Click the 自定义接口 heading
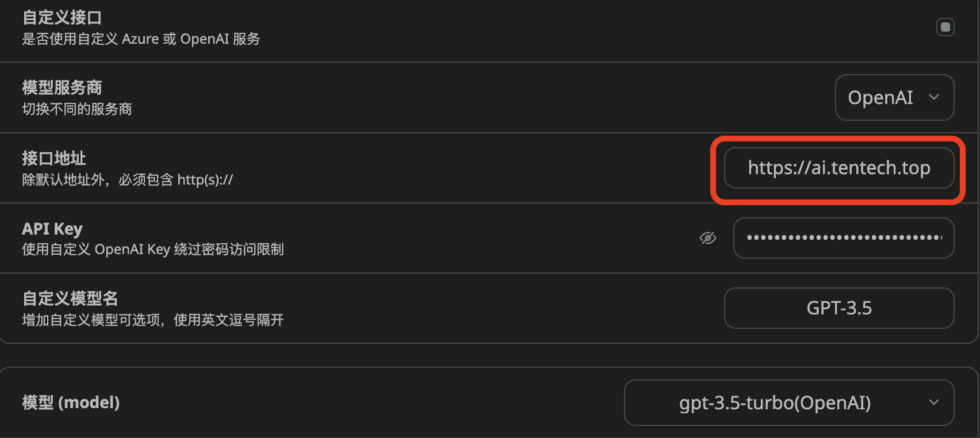 click(x=62, y=18)
